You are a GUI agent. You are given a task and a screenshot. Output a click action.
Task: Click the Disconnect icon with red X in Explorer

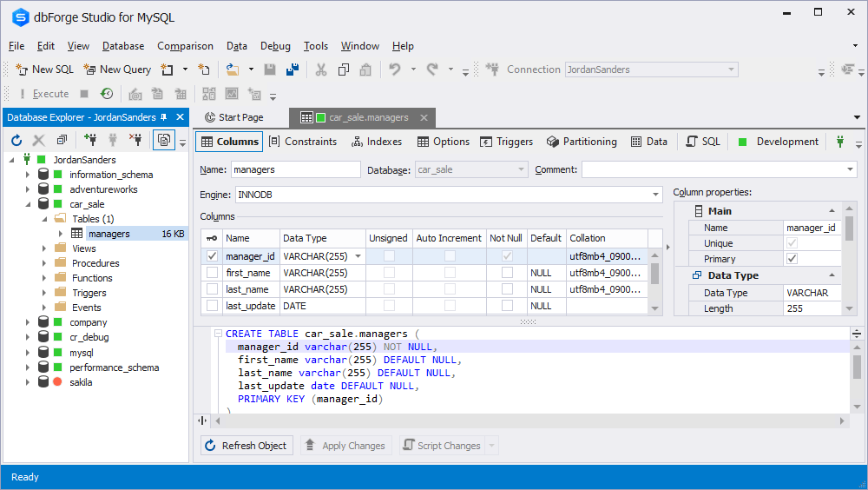tap(135, 140)
